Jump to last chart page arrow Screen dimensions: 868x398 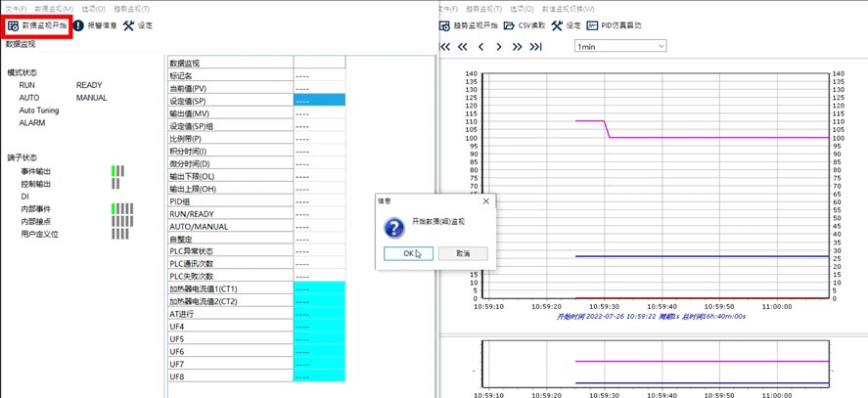(x=535, y=46)
